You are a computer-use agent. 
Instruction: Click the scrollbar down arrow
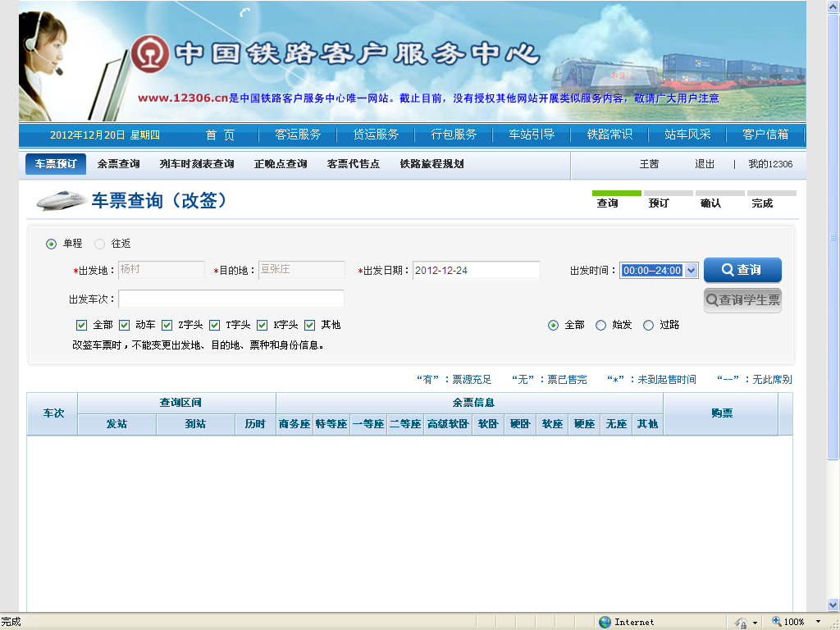point(833,605)
